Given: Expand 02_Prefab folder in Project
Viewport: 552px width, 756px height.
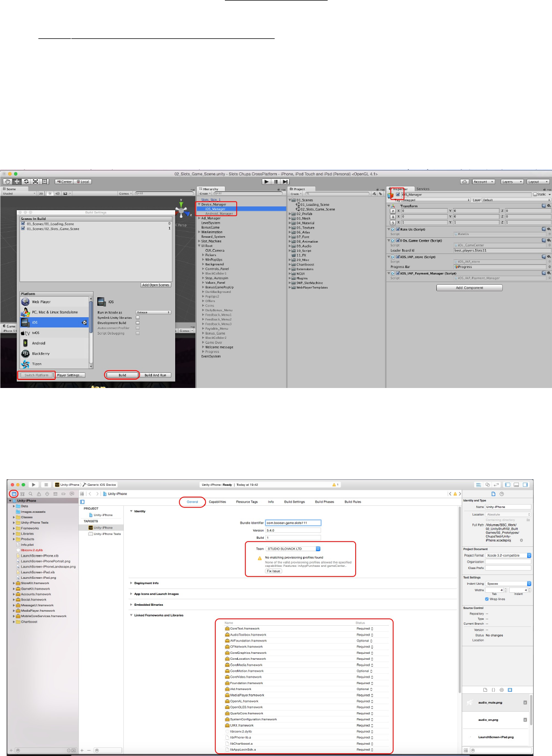Looking at the screenshot, I should [x=290, y=214].
